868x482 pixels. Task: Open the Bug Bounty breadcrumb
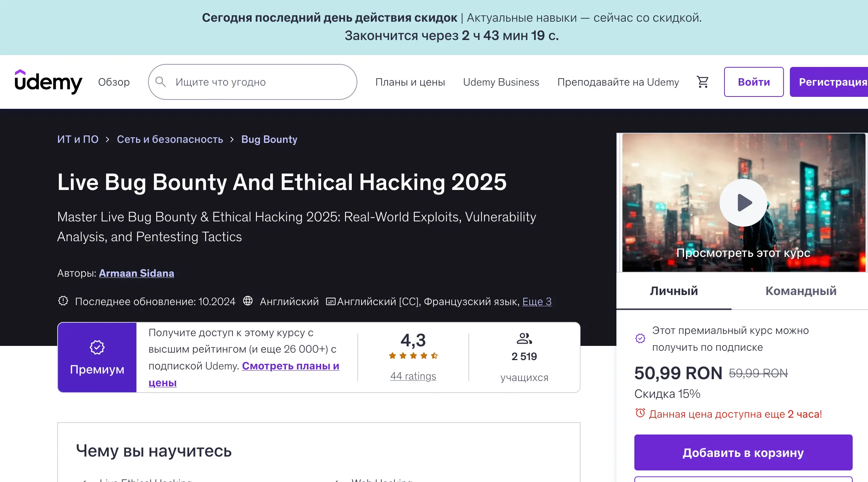tap(269, 139)
